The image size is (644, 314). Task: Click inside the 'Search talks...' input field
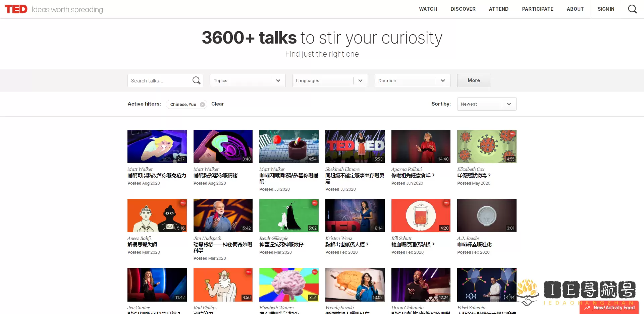(x=158, y=80)
